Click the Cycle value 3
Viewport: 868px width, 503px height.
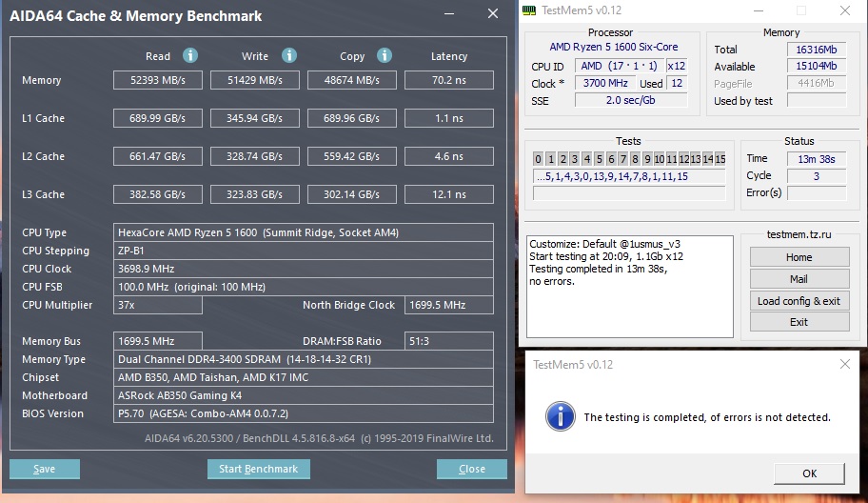click(817, 176)
